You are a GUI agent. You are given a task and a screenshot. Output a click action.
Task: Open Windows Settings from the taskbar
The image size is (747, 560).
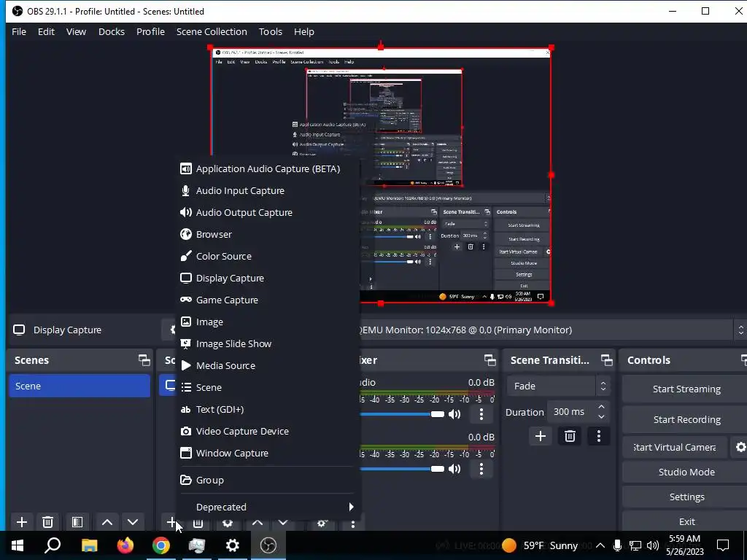(233, 545)
